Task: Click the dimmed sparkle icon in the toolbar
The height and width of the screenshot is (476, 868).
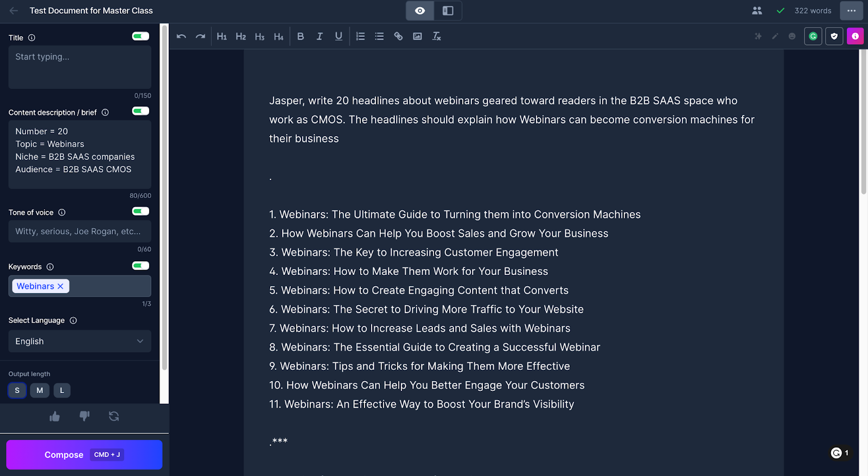Action: pos(758,36)
